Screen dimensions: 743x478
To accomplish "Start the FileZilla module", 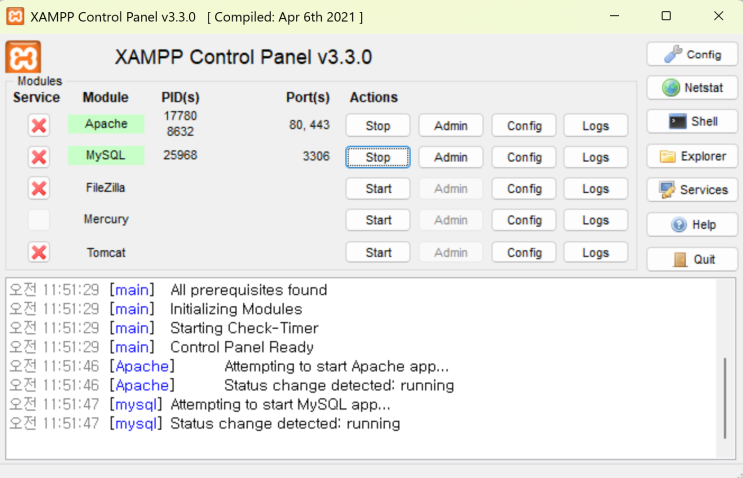I will [378, 189].
